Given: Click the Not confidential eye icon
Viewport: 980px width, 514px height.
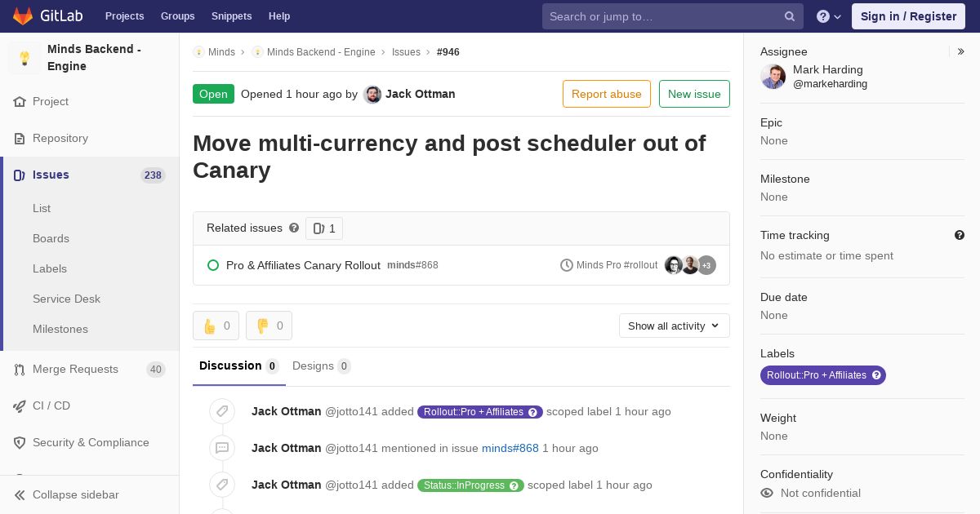Looking at the screenshot, I should click(767, 493).
